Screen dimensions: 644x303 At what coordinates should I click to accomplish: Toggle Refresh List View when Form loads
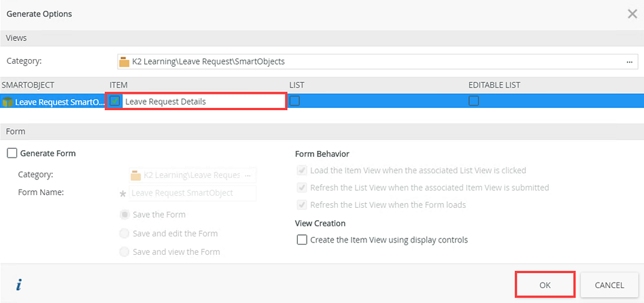301,205
